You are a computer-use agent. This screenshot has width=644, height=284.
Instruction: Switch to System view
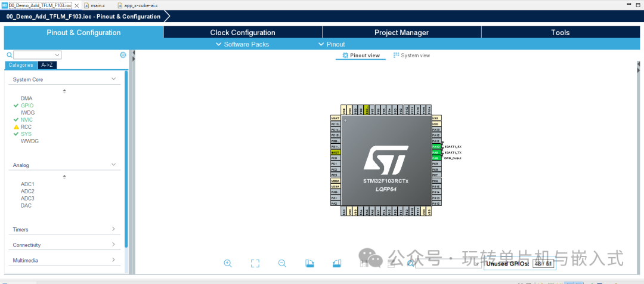[411, 55]
